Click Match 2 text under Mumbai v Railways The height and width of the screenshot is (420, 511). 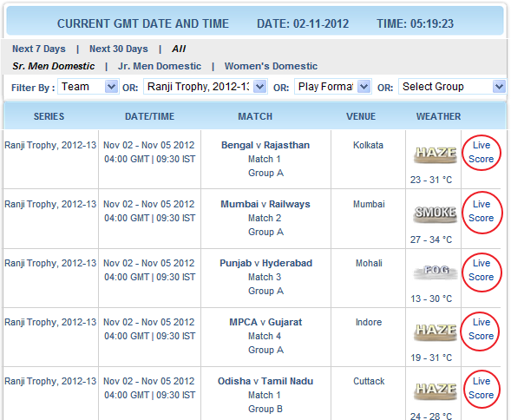coord(265,218)
